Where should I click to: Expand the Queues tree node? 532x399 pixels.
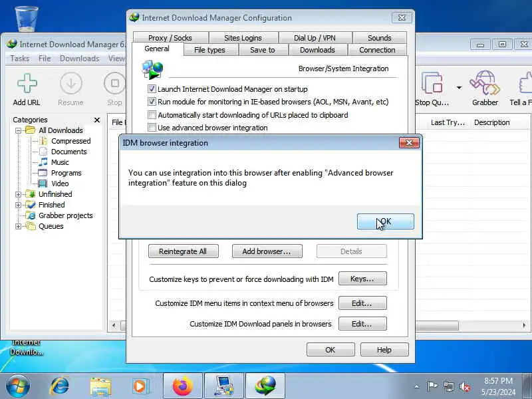19,226
